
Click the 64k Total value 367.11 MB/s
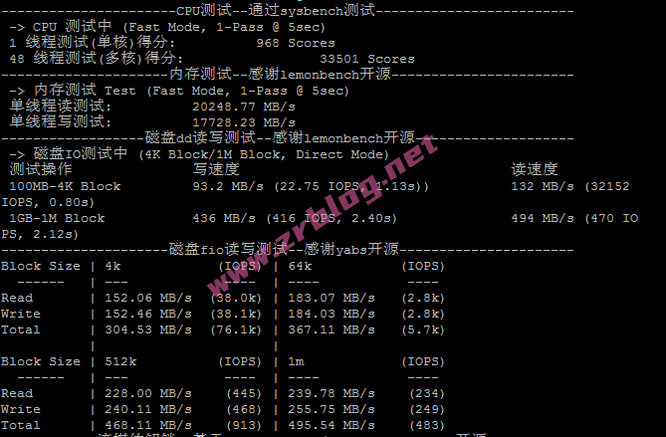pos(331,330)
